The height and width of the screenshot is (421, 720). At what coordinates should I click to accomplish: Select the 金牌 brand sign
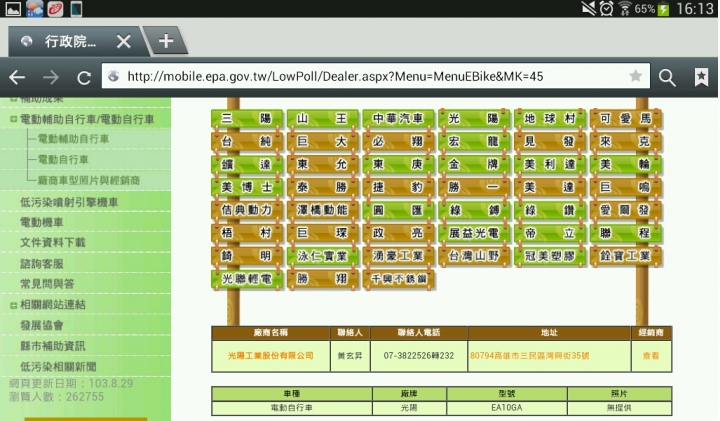pyautogui.click(x=474, y=164)
